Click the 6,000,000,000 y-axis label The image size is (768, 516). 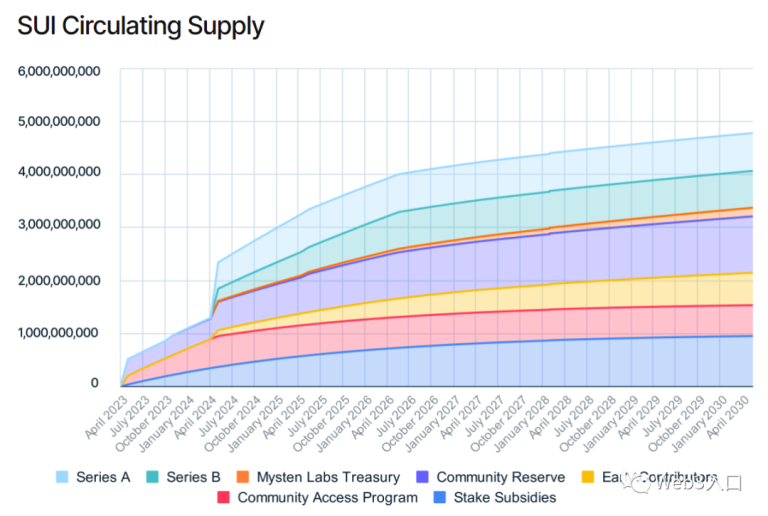[x=59, y=71]
